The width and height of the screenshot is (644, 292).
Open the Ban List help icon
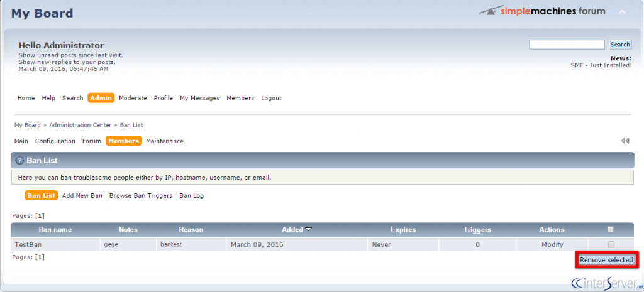pos(19,161)
